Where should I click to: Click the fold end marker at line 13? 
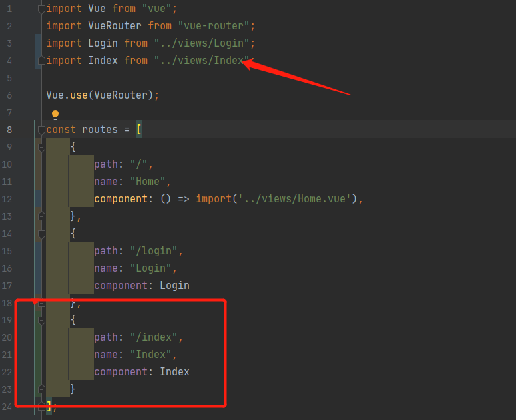(x=41, y=216)
